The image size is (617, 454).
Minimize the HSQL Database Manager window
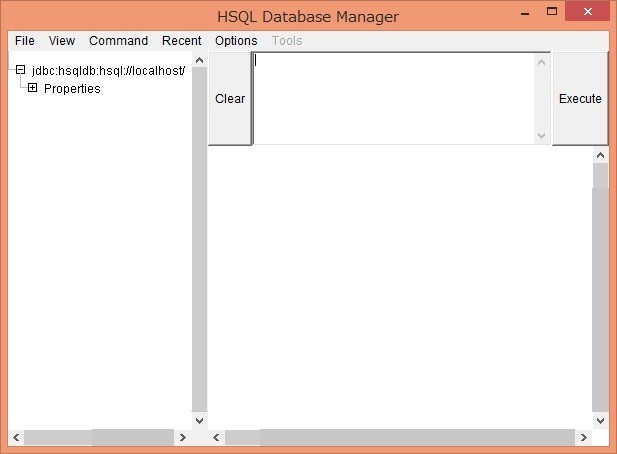tap(525, 13)
